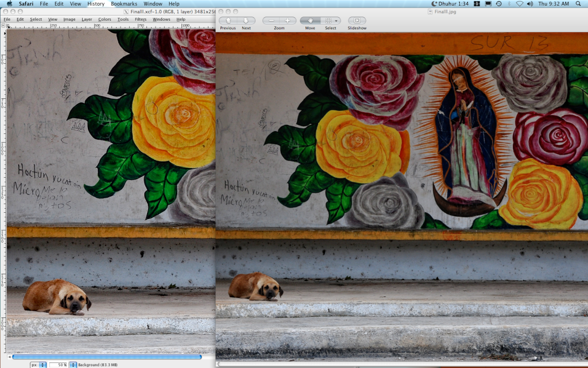Click the GIMP zoom percentage field

pyautogui.click(x=58, y=365)
